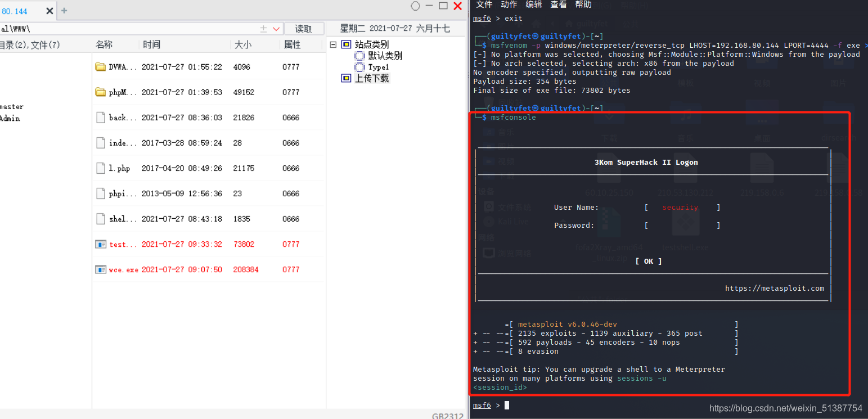Screen dimensions: 868x419
Task: Click timestamp 2021-07-27 09:07:50
Action: point(182,269)
